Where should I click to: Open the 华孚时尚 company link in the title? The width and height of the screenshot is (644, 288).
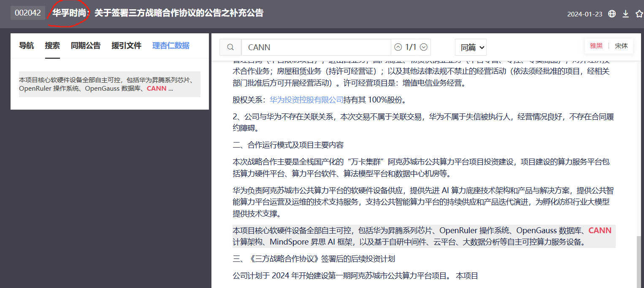70,13
